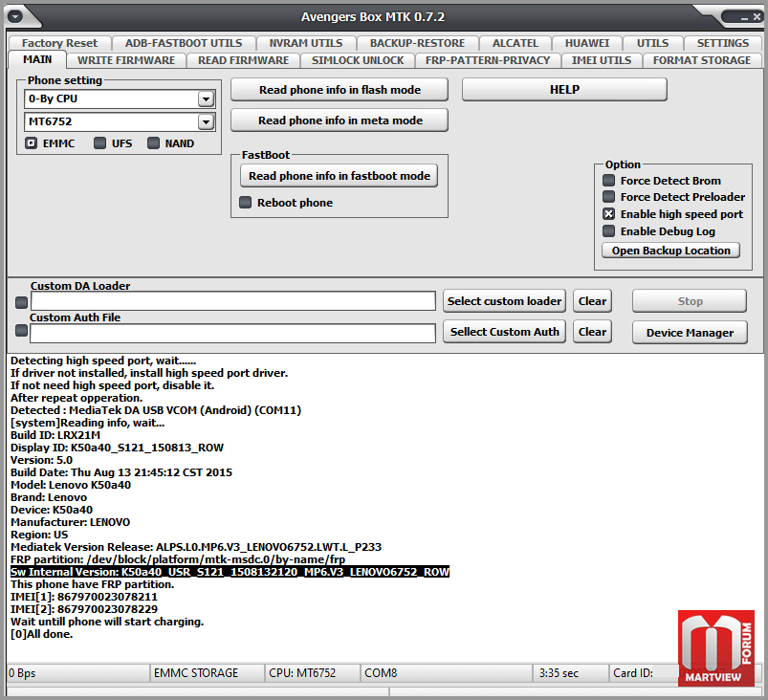The height and width of the screenshot is (700, 768).
Task: Click the Model: Lenovo K50a40 log line
Action: (71, 485)
